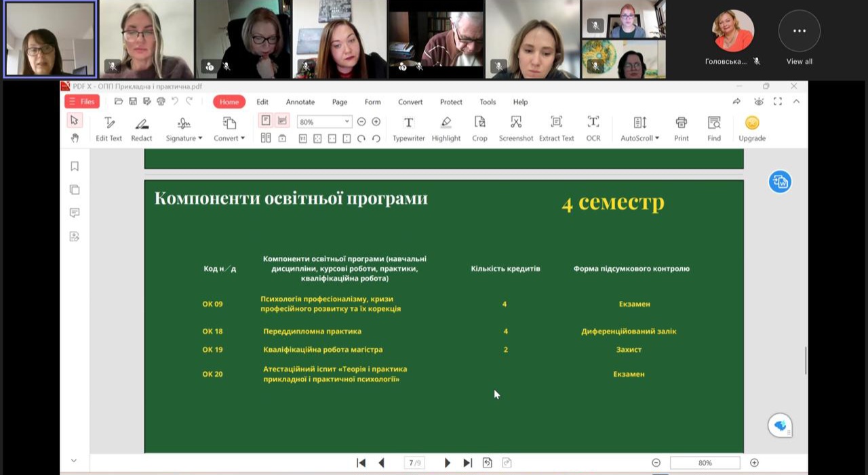Select the Typewriter tool
The height and width of the screenshot is (475, 868).
click(x=408, y=128)
